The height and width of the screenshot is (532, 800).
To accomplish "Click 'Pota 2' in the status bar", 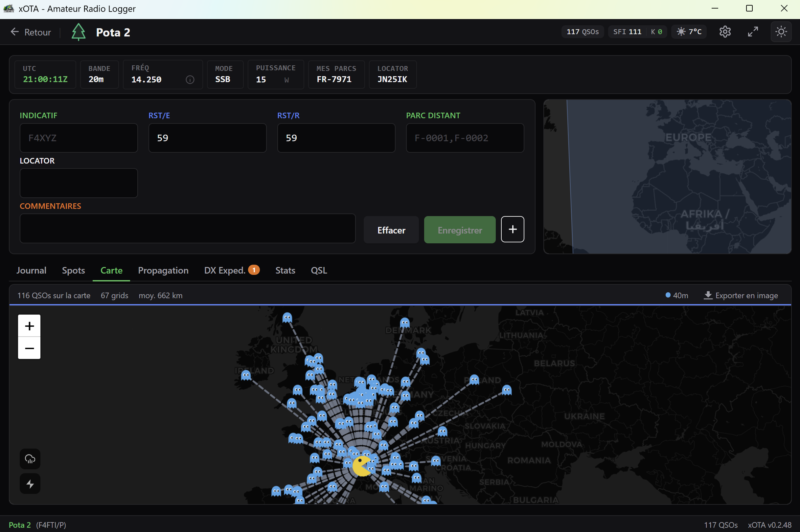I will pos(20,525).
